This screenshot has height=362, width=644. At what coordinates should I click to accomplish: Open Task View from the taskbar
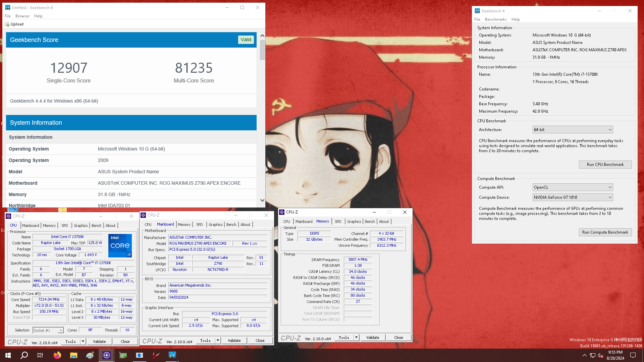pyautogui.click(x=40, y=355)
